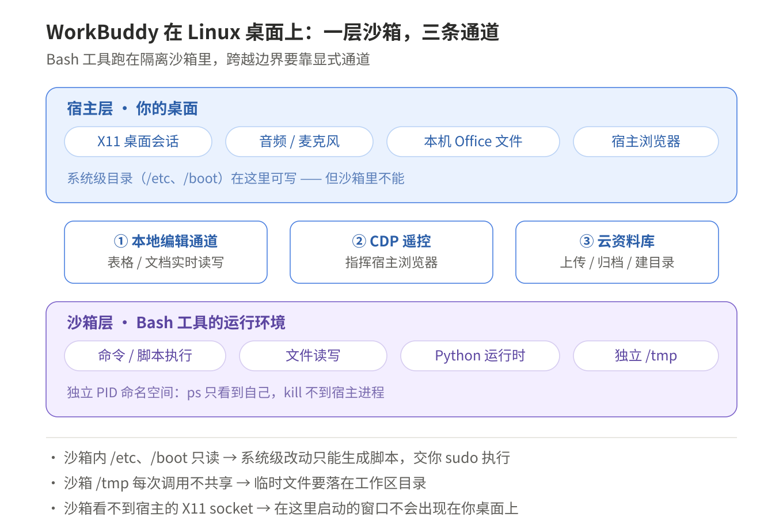Choose the "本机 Office 文件" pill
Viewport: 783px width, 532px height.
coord(473,142)
